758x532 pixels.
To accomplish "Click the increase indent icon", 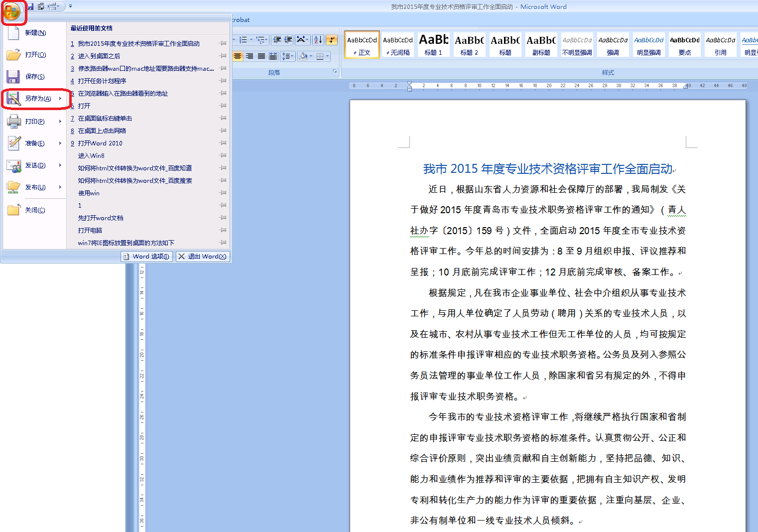I will click(288, 40).
